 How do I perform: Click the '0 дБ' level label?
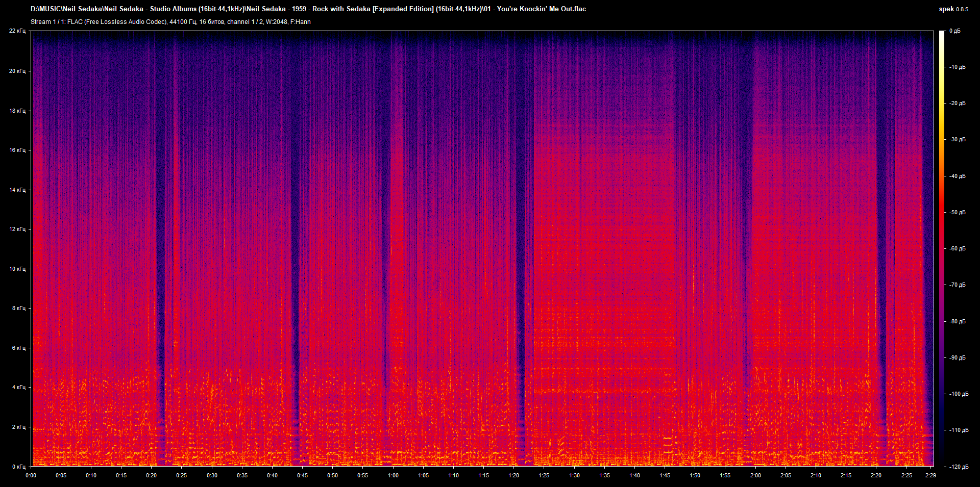pyautogui.click(x=955, y=31)
